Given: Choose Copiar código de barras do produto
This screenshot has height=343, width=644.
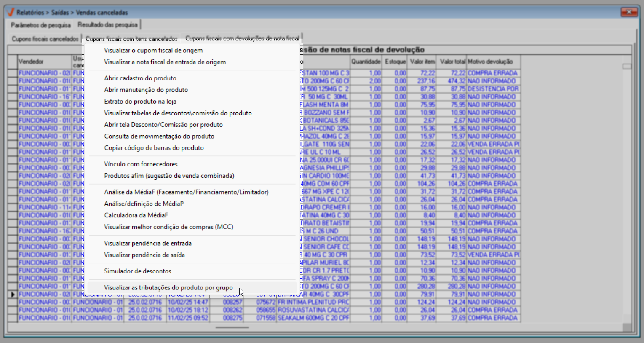Looking at the screenshot, I should pyautogui.click(x=154, y=148).
